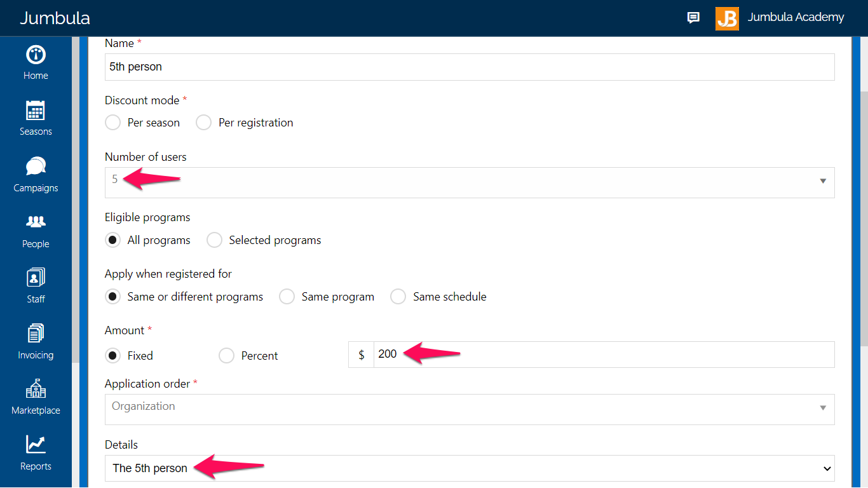Screen dimensions: 868x488
Task: Open the Details dropdown showing The 5th person
Action: click(x=470, y=468)
